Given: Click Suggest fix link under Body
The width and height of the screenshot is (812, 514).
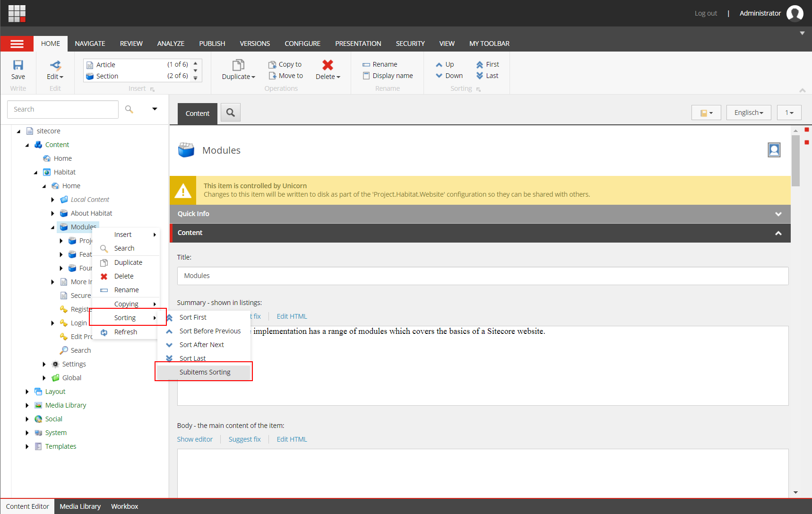Looking at the screenshot, I should pos(244,439).
